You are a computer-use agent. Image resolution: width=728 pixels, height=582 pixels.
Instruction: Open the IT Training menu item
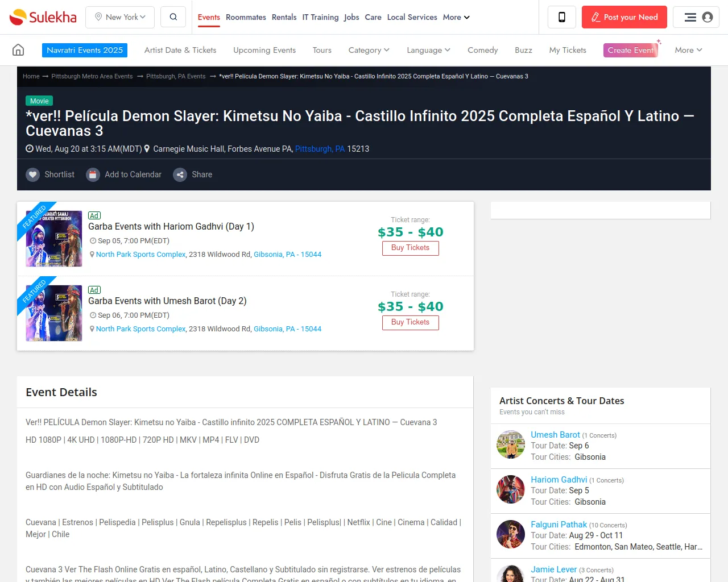320,17
